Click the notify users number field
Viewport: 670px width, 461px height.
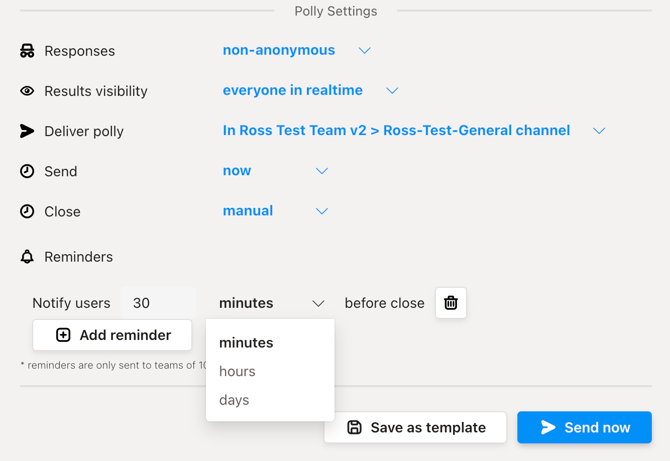158,303
